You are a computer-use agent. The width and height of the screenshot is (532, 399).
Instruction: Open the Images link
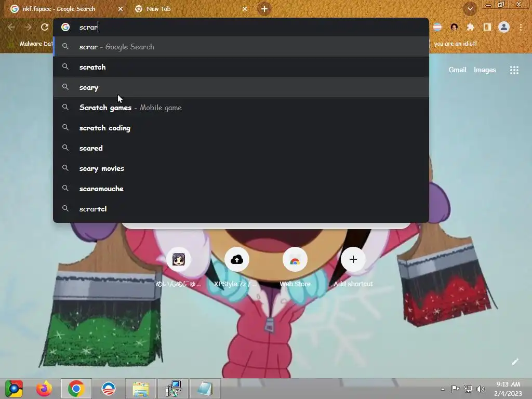coord(485,70)
